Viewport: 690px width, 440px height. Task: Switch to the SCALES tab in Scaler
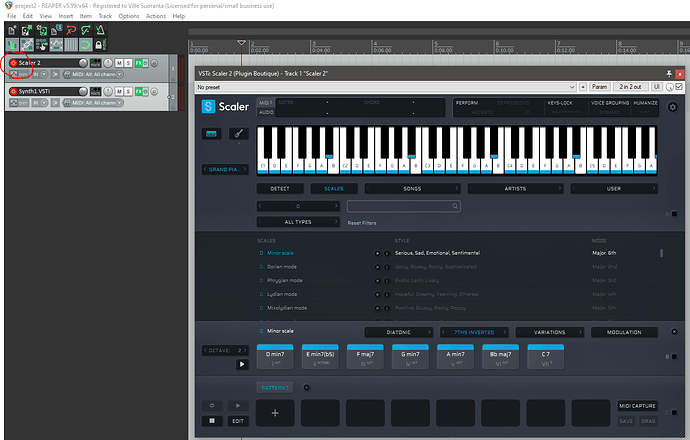pyautogui.click(x=334, y=188)
